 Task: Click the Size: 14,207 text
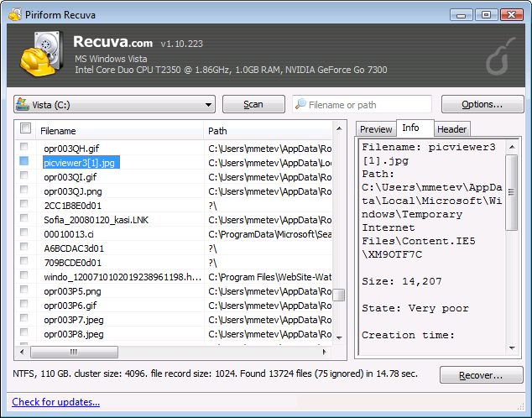[x=402, y=281]
